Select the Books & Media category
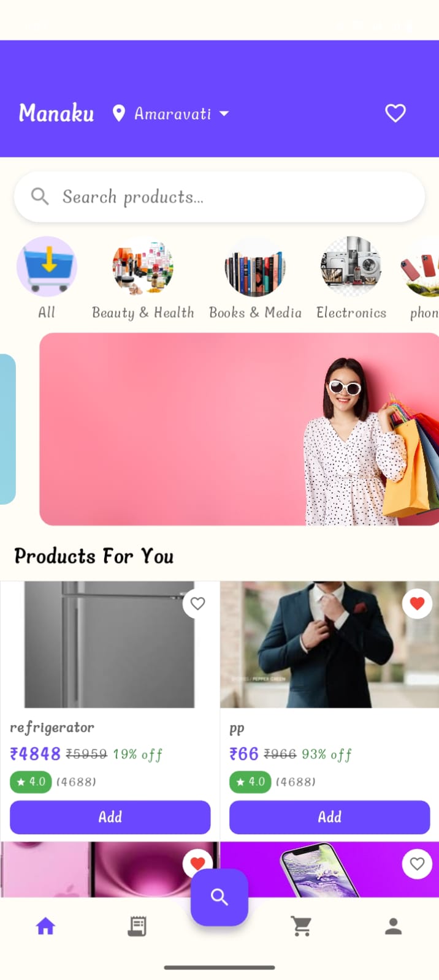 255,278
